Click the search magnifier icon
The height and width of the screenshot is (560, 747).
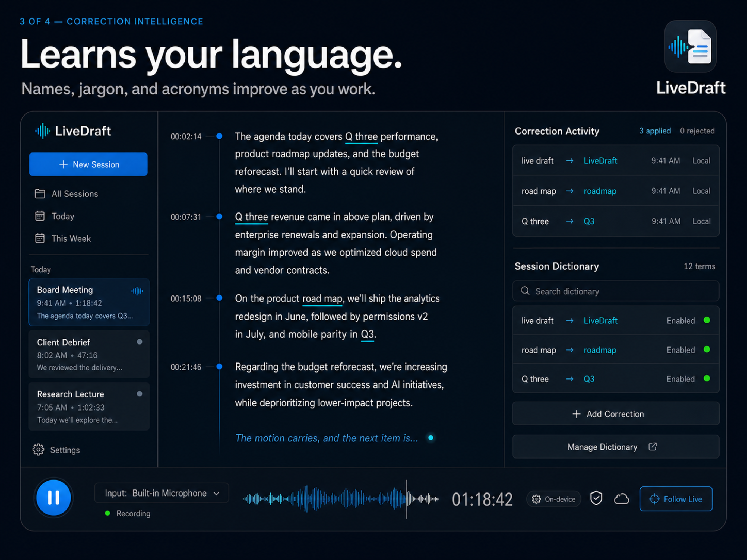[x=525, y=291]
